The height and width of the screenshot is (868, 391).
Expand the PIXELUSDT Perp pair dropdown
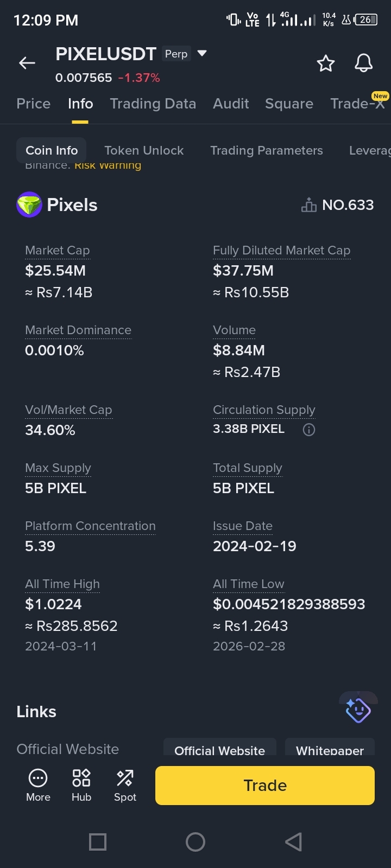pos(202,54)
